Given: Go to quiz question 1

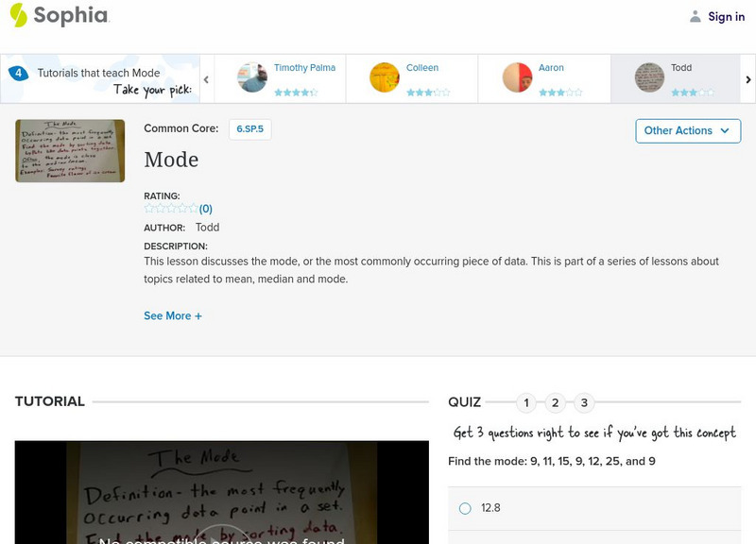Looking at the screenshot, I should [526, 403].
